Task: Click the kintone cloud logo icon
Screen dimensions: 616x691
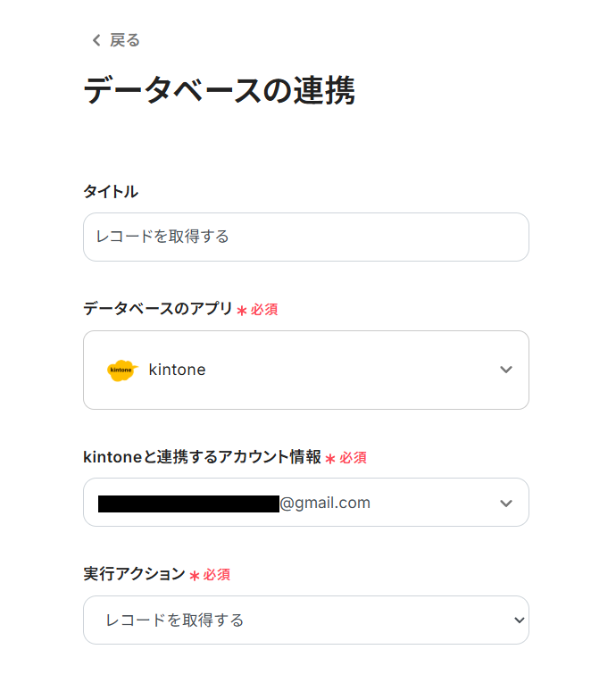Action: [x=122, y=370]
